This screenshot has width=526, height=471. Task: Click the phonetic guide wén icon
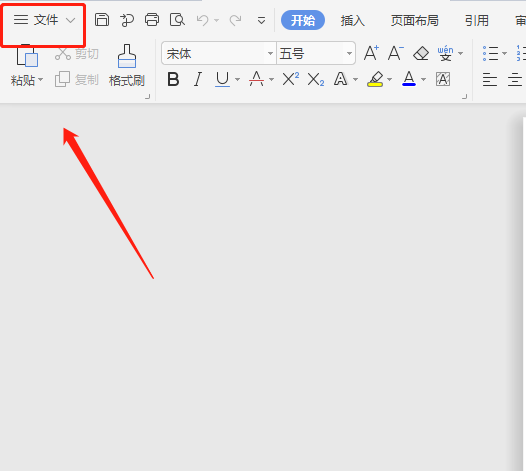(x=445, y=53)
